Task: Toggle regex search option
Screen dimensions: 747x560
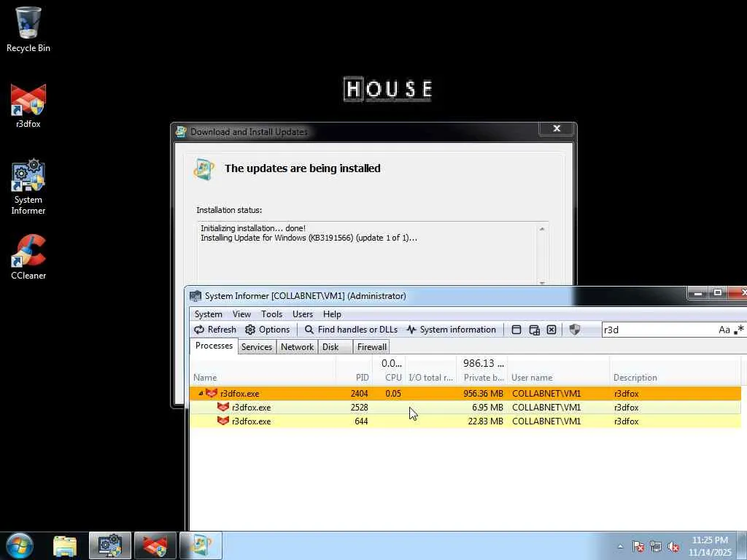Action: click(x=739, y=330)
